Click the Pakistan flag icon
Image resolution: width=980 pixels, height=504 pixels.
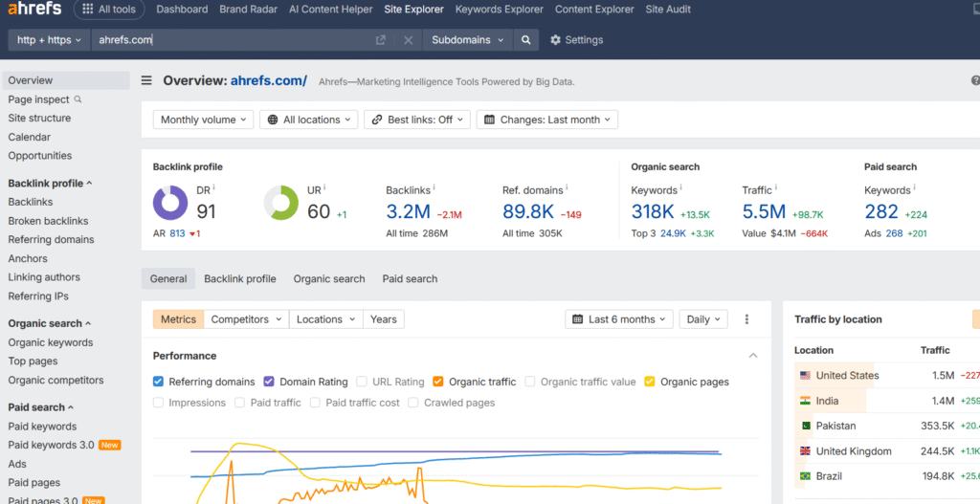pos(806,426)
